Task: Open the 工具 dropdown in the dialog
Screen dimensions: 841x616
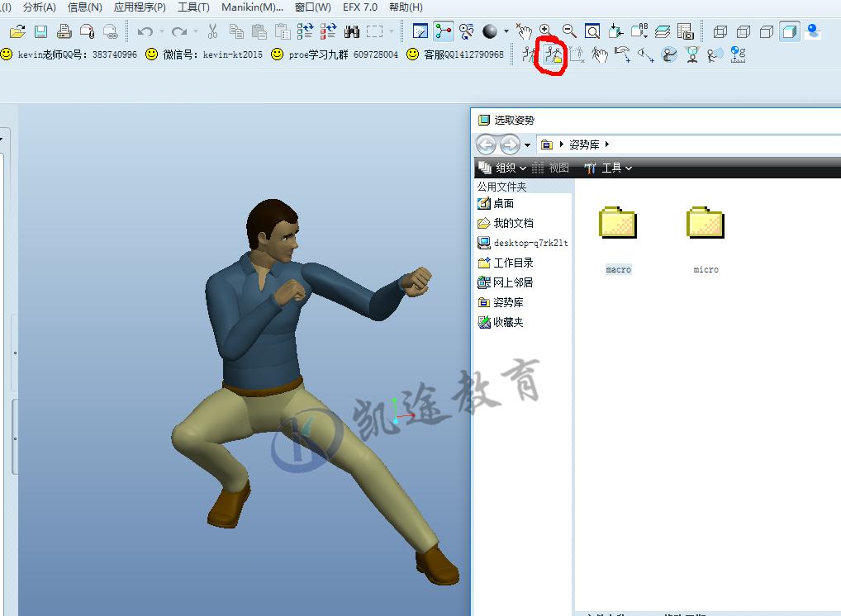Action: coord(611,168)
